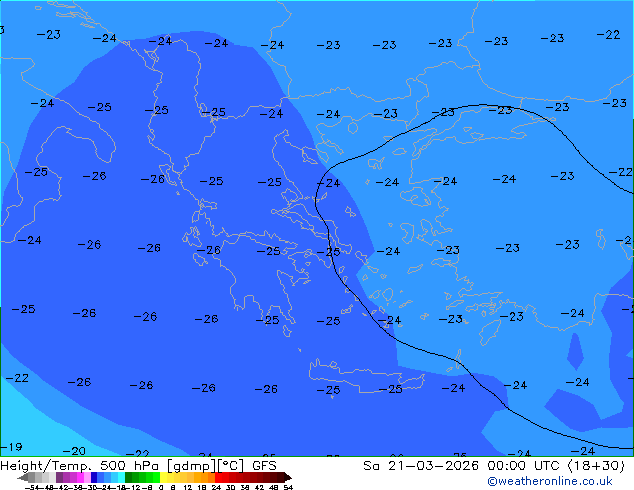This screenshot has width=634, height=490.
Task: Select the bright red legend swatch at 24
Action: [x=218, y=477]
